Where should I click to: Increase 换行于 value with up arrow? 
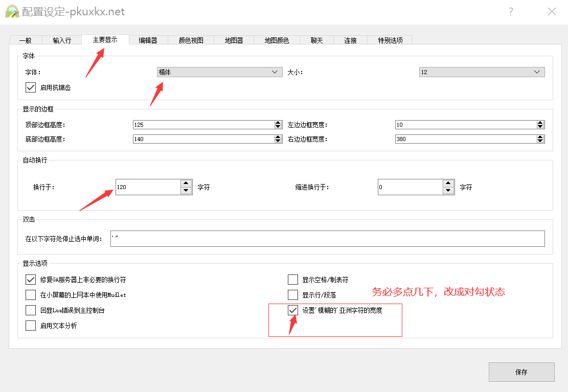tap(186, 183)
